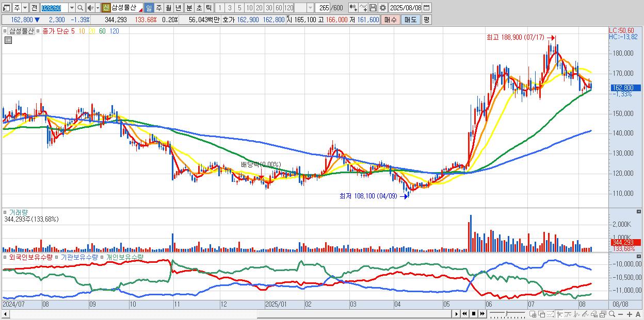Viewport: 644px width, 320px height.
Task: Click the candle count field showing 265
Action: click(323, 8)
